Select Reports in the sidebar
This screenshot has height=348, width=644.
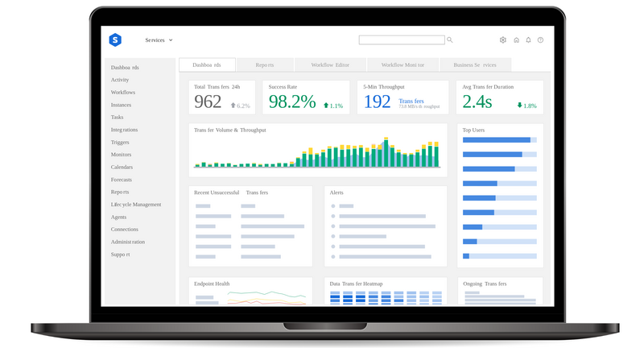coord(120,192)
